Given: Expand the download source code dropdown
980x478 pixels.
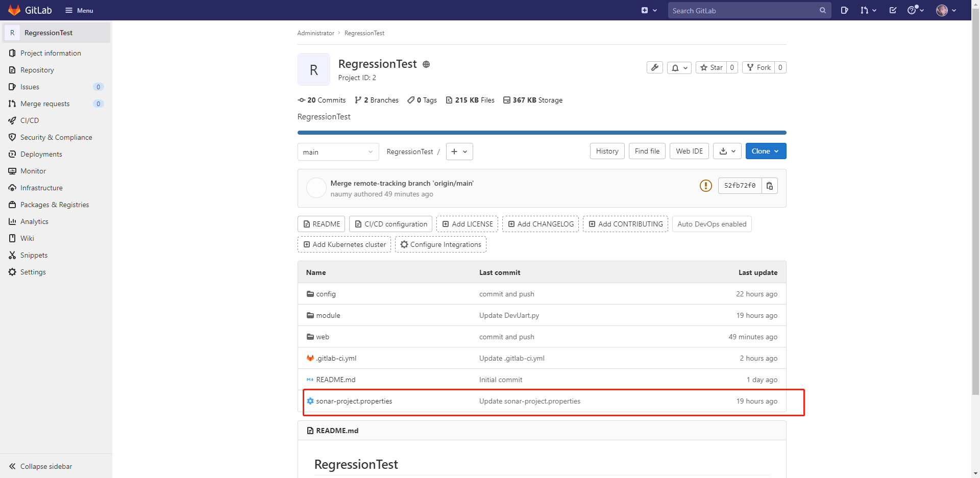Looking at the screenshot, I should coord(727,151).
